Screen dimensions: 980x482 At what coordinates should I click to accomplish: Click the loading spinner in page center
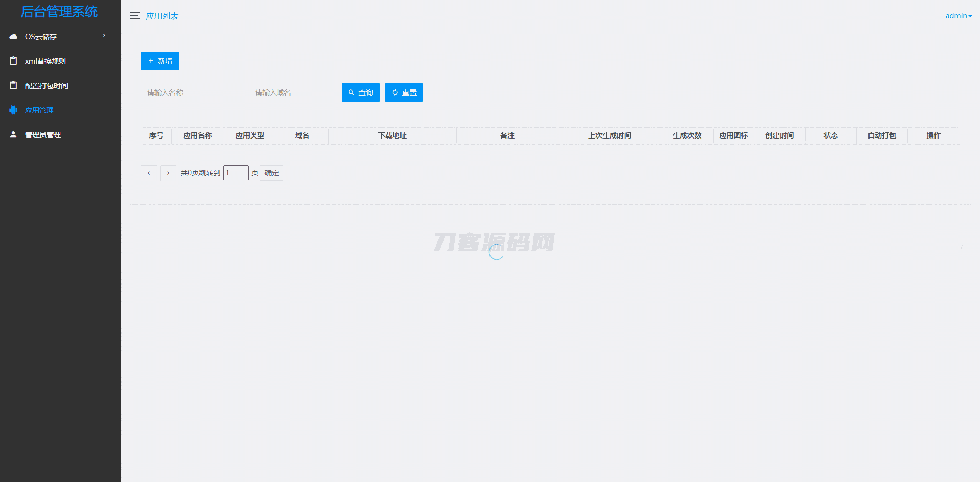[x=496, y=251]
